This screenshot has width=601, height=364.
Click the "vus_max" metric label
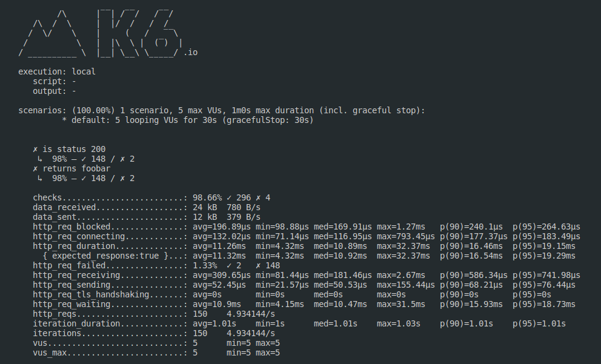point(50,352)
